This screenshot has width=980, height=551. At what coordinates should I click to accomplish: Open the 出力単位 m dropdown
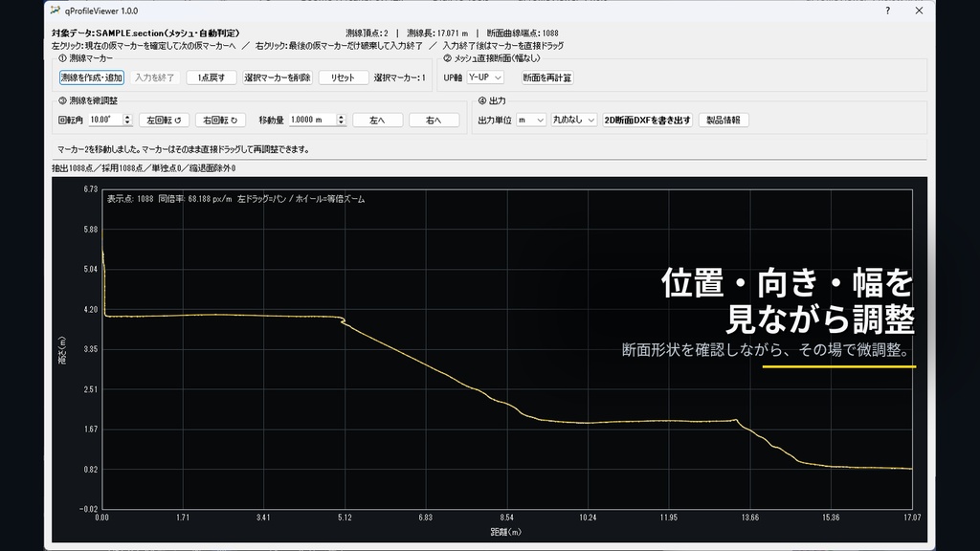pyautogui.click(x=530, y=120)
